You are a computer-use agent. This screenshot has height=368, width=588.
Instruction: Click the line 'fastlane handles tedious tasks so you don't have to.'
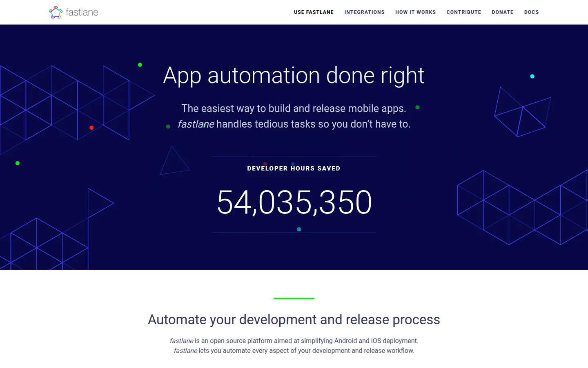294,124
